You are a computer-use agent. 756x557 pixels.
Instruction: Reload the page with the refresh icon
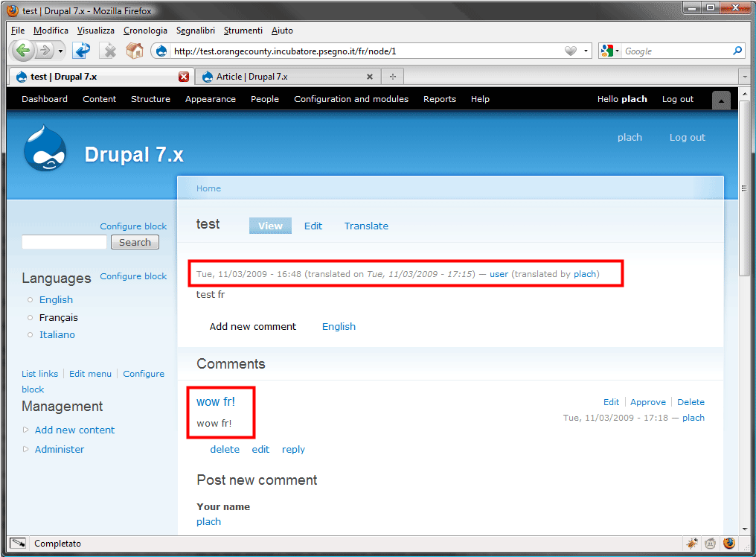tap(82, 50)
